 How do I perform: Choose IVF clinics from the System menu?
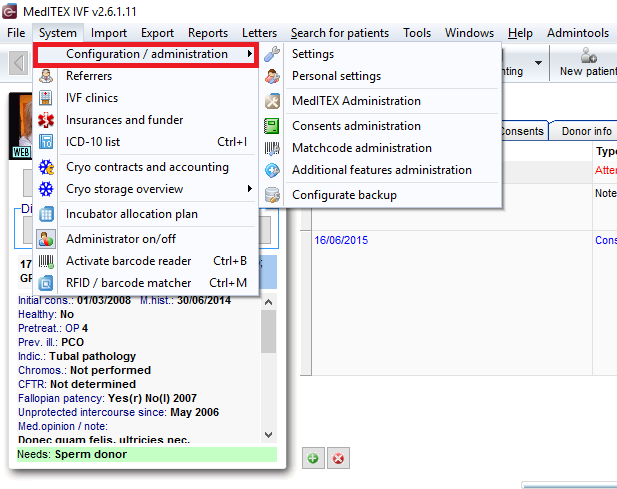(x=146, y=98)
